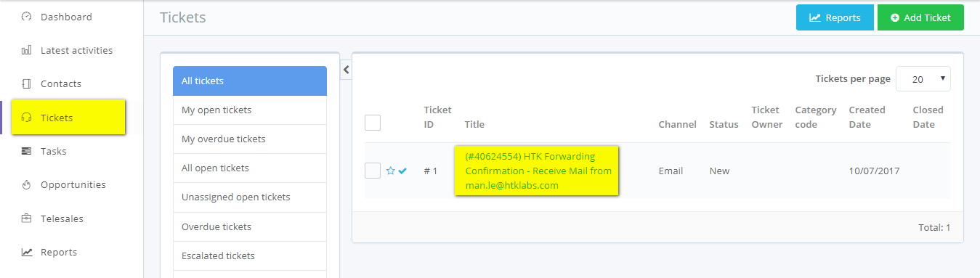Star ticket #1 with the star icon
The image size is (980, 278).
(390, 171)
